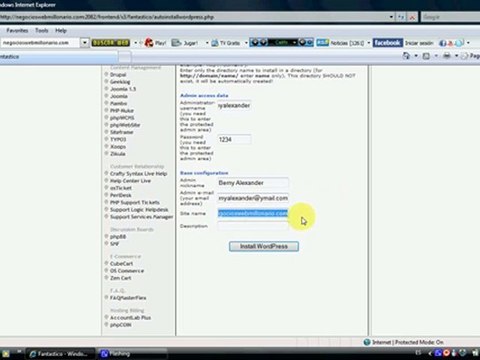Click Iniciar sesión in the toolbar
Viewport: 480px width, 360px height.
(x=419, y=43)
